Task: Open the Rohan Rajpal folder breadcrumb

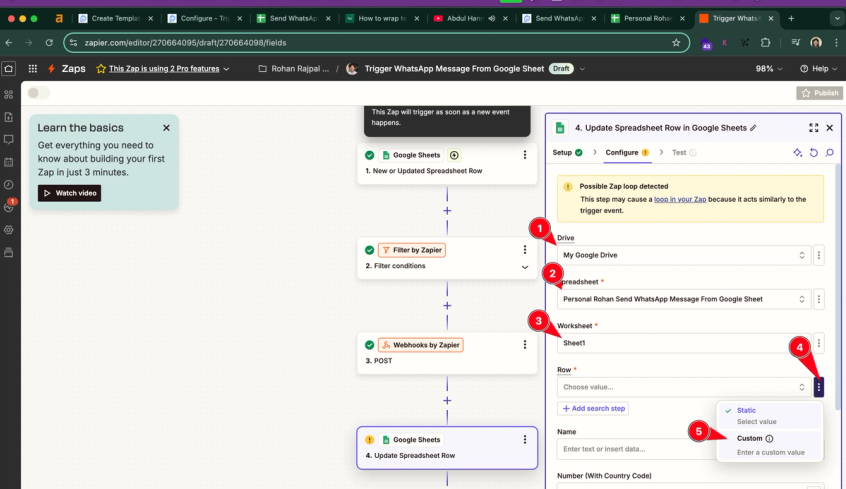Action: tap(294, 69)
